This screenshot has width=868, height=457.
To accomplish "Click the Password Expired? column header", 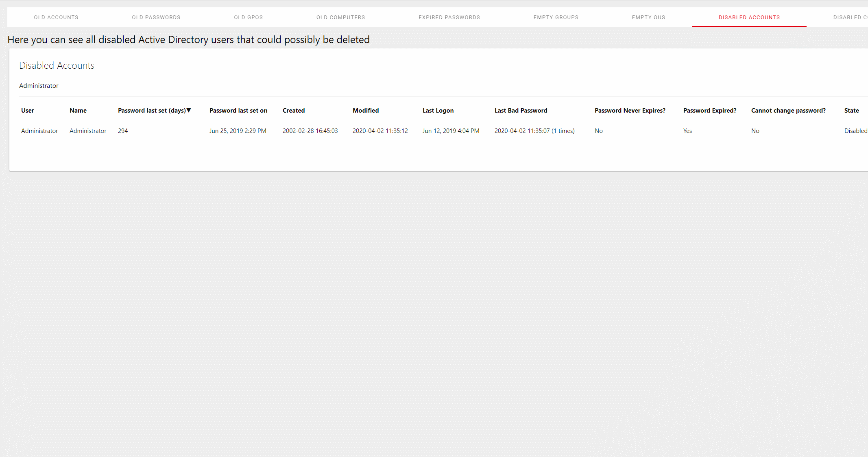I will 710,111.
